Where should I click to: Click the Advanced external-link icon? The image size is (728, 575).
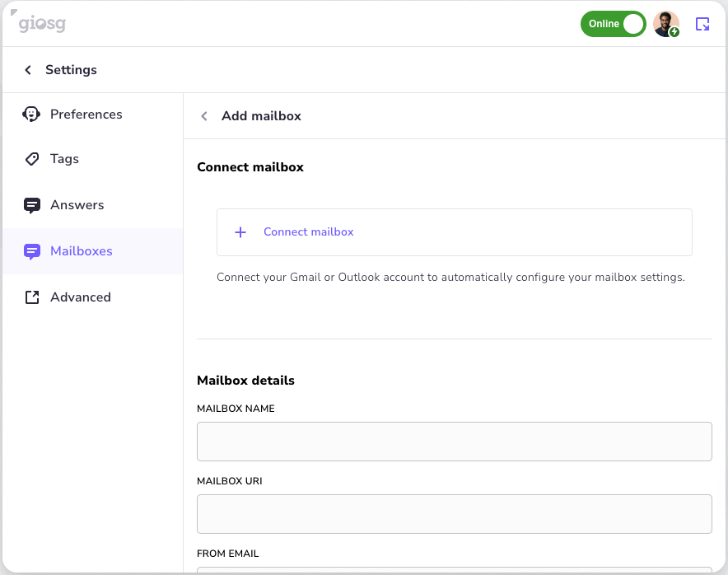(x=30, y=297)
